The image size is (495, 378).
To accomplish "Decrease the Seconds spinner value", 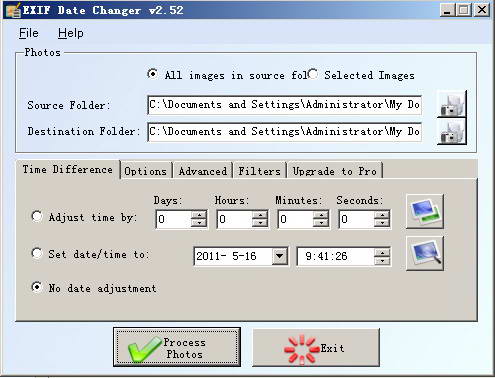I will (382, 223).
